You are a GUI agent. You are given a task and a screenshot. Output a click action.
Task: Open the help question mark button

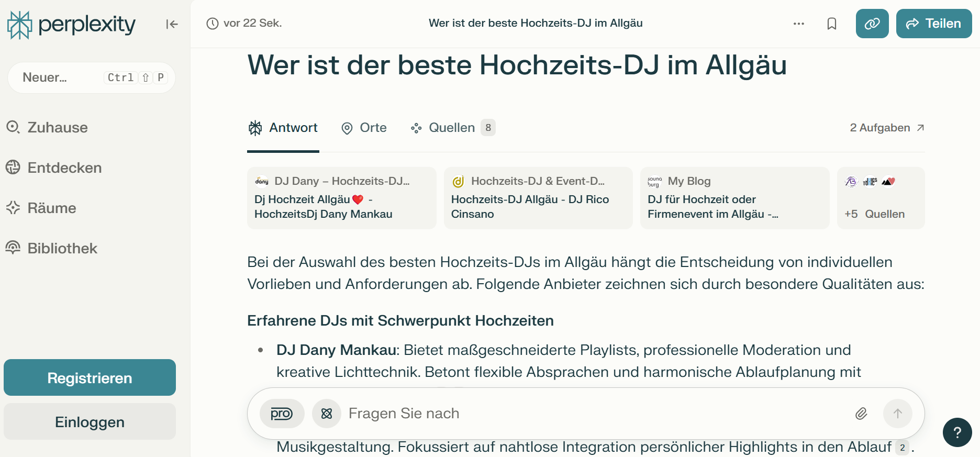tap(957, 432)
